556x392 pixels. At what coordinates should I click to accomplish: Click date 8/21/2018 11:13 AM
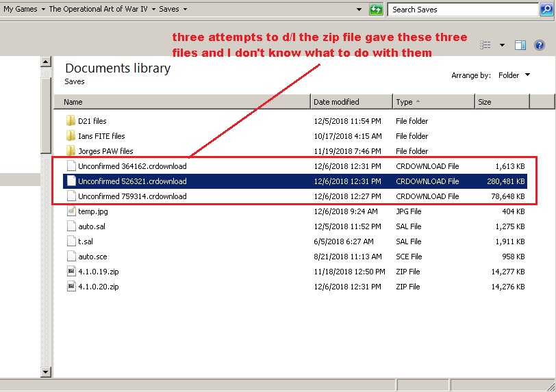[348, 257]
